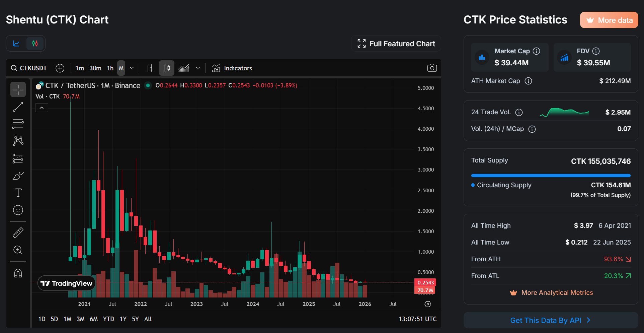Image resolution: width=644 pixels, height=333 pixels.
Task: Click the FDV bars icon
Action: point(564,57)
